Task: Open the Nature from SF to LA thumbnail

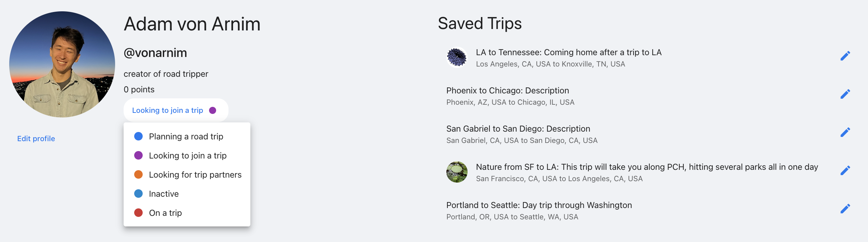Action: [x=457, y=172]
